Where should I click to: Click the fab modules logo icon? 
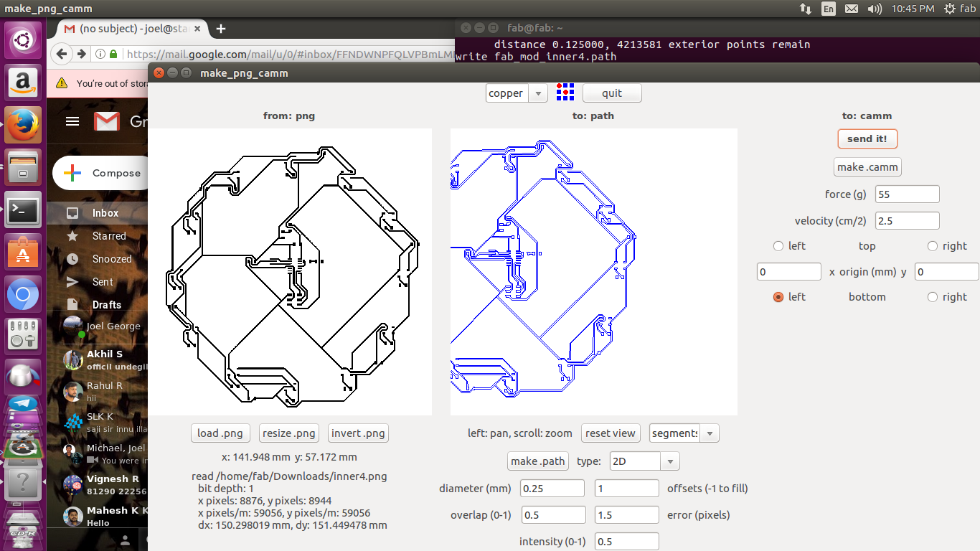pos(565,93)
